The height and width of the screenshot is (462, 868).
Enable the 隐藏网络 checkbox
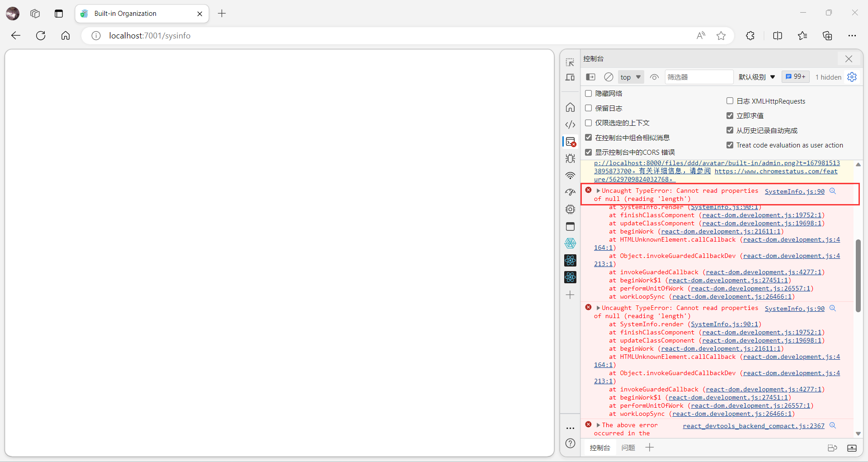tap(588, 93)
